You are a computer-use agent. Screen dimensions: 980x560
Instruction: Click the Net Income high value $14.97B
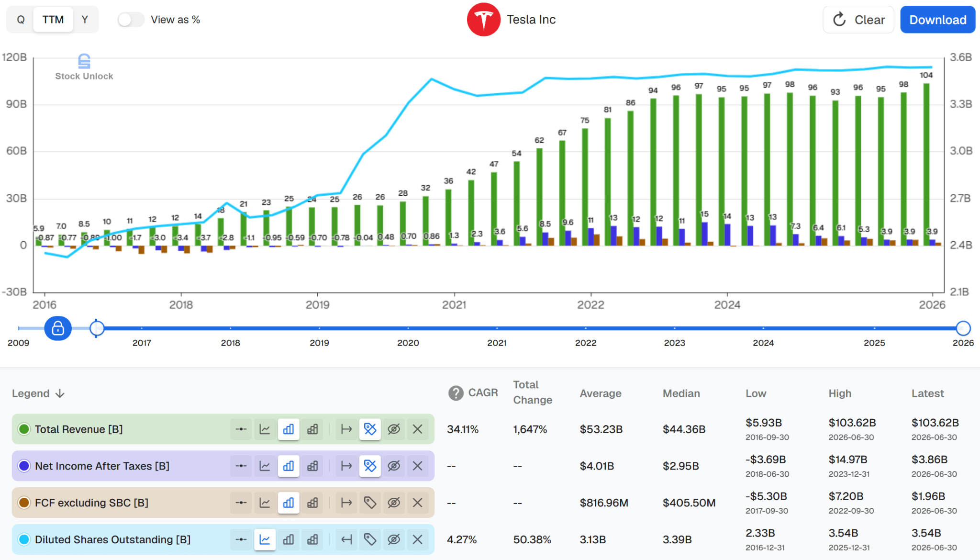point(848,459)
